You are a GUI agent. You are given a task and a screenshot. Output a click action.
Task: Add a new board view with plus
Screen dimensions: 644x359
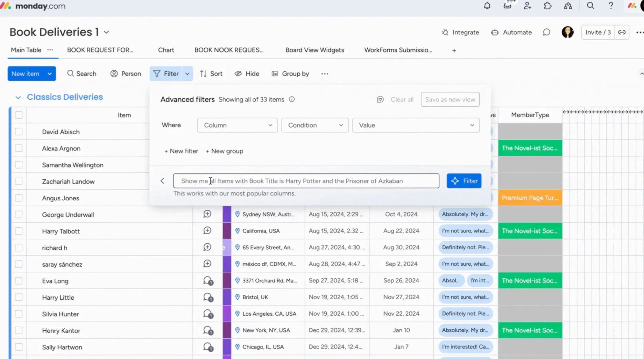[x=454, y=51]
